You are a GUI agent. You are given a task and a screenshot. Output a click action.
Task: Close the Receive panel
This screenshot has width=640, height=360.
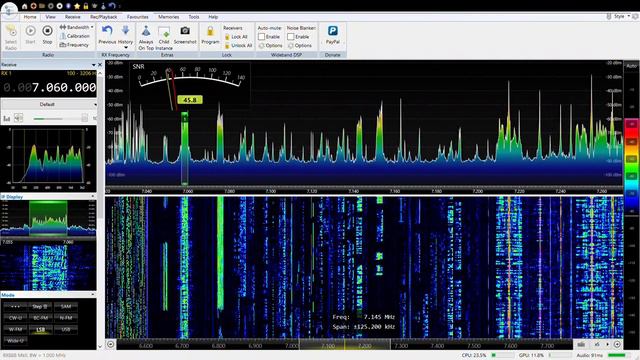point(100,65)
